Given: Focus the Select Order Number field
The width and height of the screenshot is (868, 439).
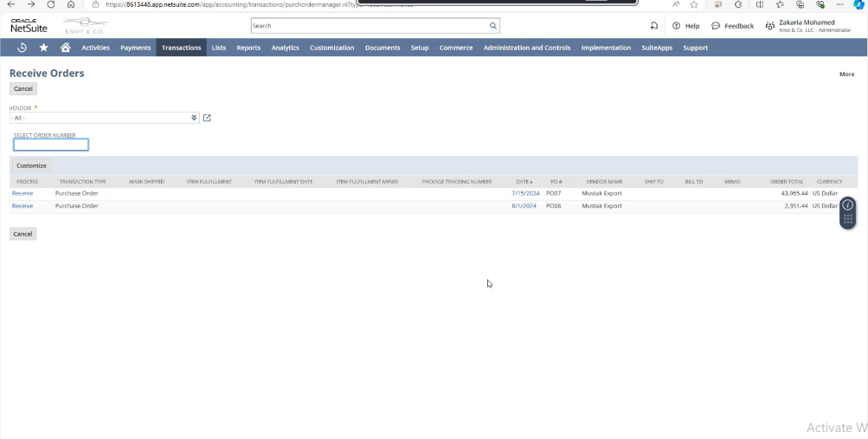Looking at the screenshot, I should [51, 145].
